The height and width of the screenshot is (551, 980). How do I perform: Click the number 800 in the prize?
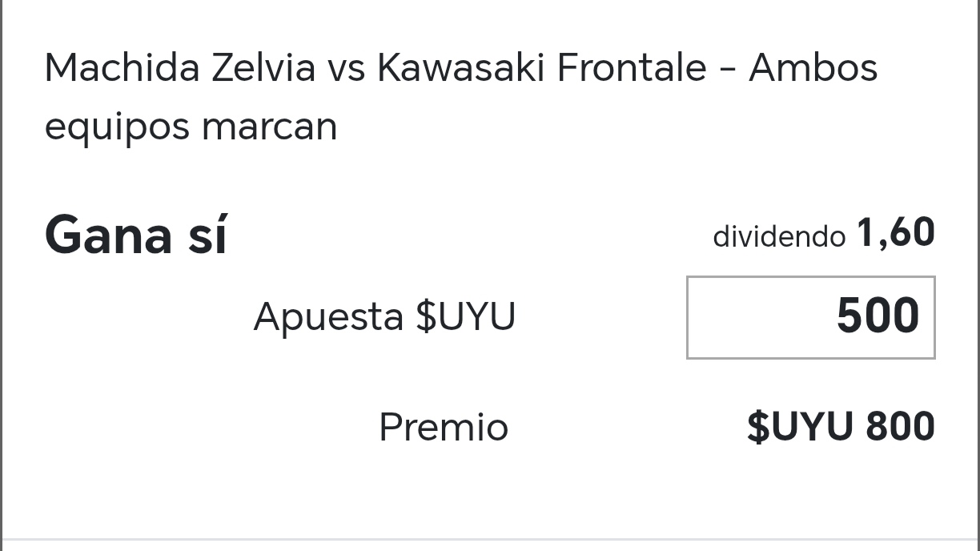(x=900, y=427)
